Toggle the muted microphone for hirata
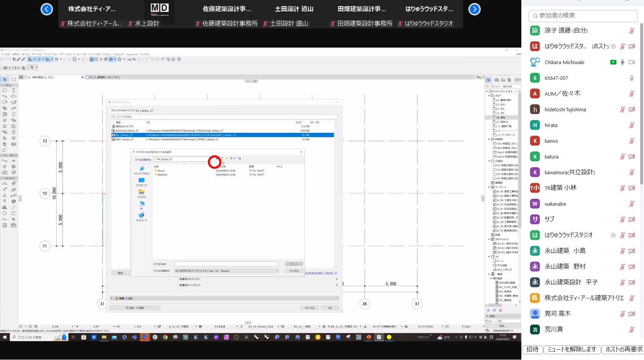The image size is (644, 360). tap(632, 125)
